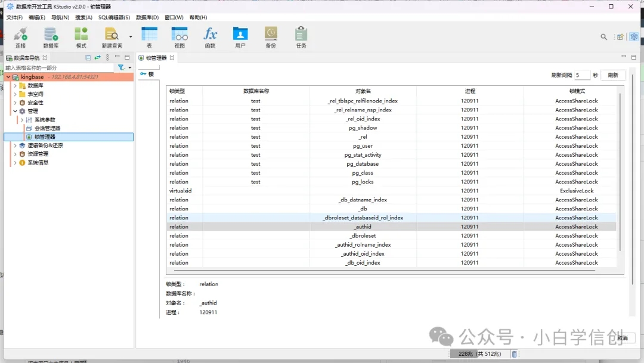Open the 窗口(W) menu
Screen dimensions: 644x363
click(x=174, y=17)
